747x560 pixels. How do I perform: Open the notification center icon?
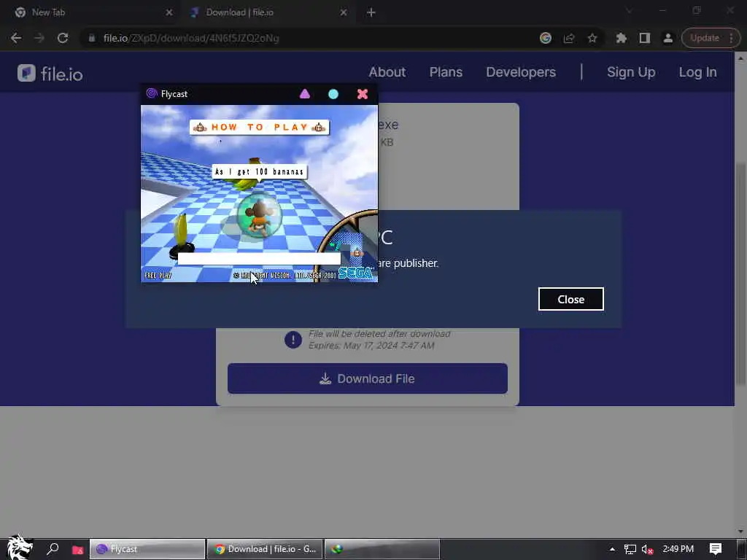click(x=716, y=549)
